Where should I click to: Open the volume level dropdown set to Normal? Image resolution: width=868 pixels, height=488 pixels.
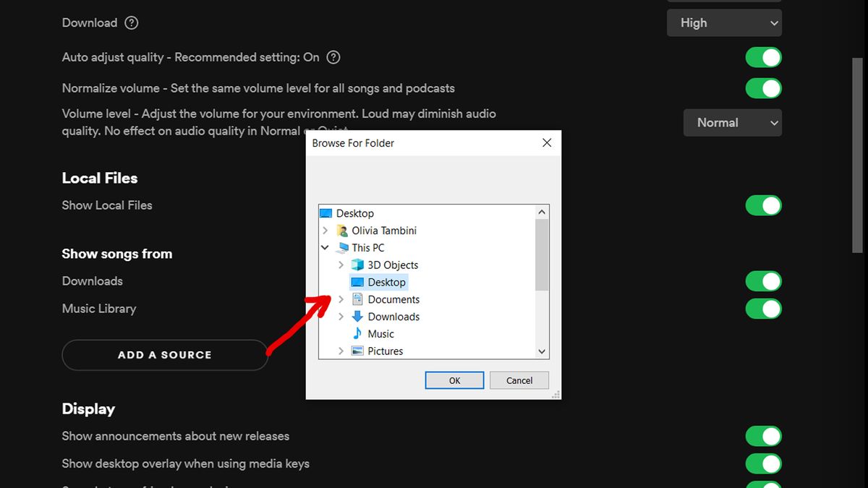click(x=732, y=122)
